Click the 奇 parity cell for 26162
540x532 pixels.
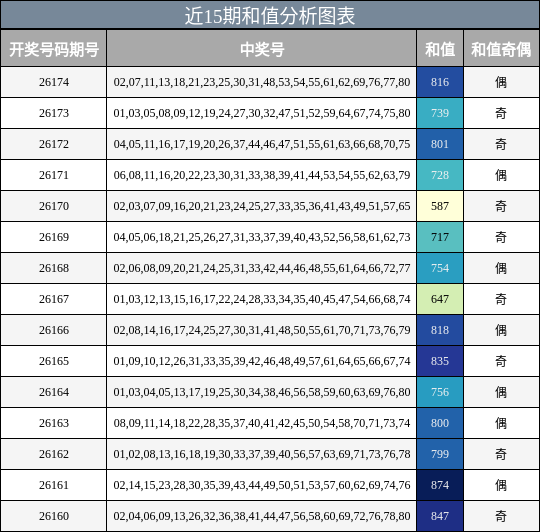(x=501, y=454)
